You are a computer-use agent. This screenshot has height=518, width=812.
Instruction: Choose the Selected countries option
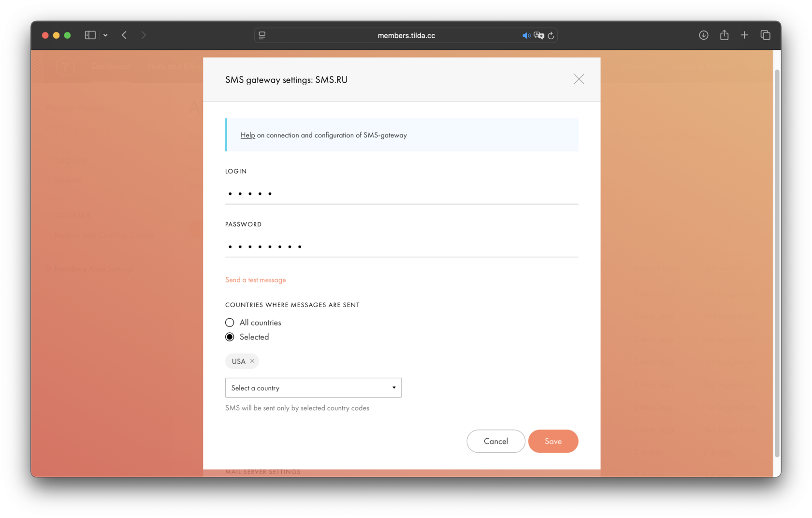pos(230,337)
